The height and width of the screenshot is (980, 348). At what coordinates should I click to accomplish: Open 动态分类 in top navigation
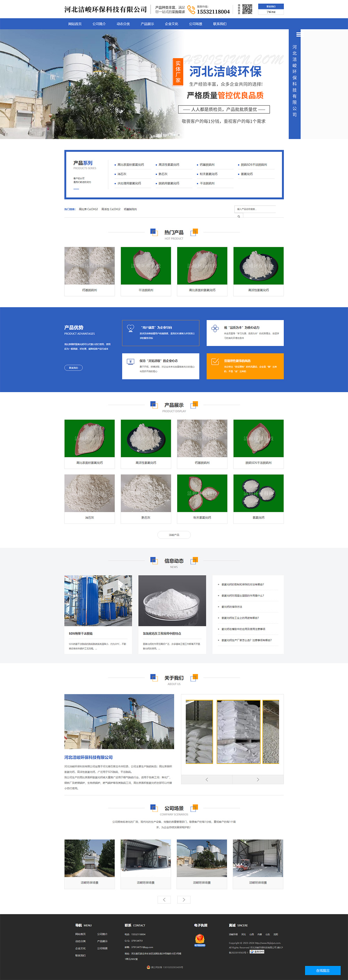point(123,24)
